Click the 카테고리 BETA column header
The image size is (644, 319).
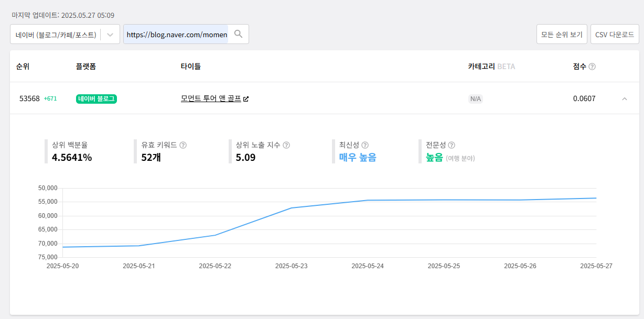click(491, 67)
